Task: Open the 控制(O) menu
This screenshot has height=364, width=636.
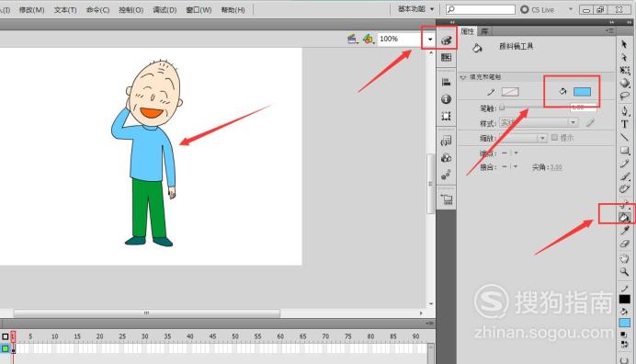Action: [131, 10]
